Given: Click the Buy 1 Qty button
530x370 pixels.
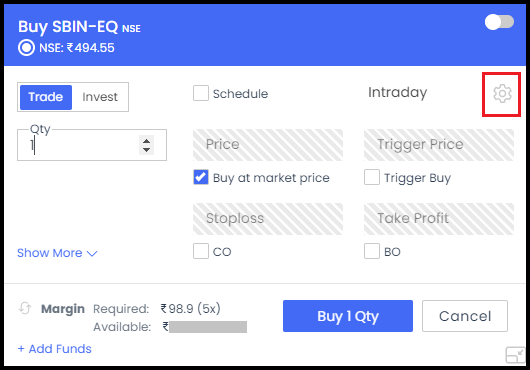Looking at the screenshot, I should [x=348, y=316].
